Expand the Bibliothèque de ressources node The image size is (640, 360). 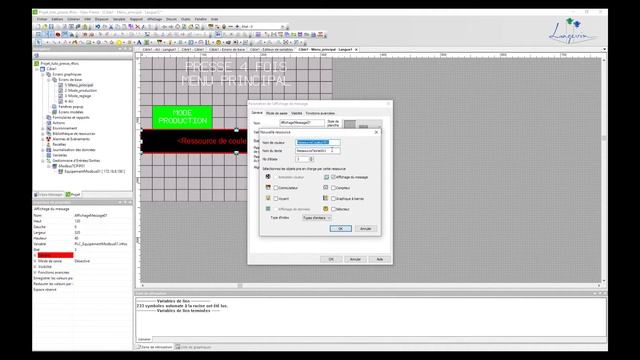[43, 133]
